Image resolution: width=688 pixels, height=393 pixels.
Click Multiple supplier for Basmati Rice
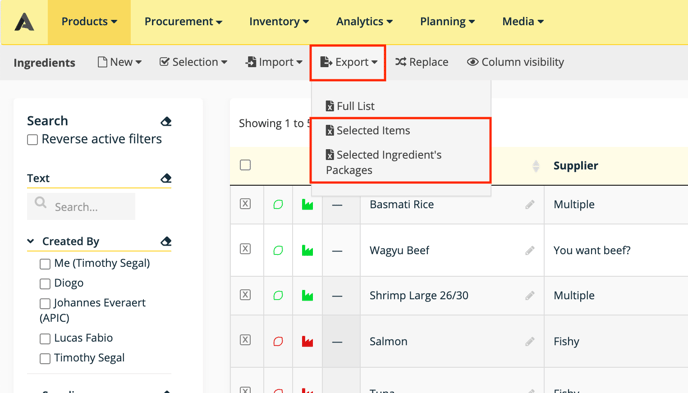(x=574, y=204)
